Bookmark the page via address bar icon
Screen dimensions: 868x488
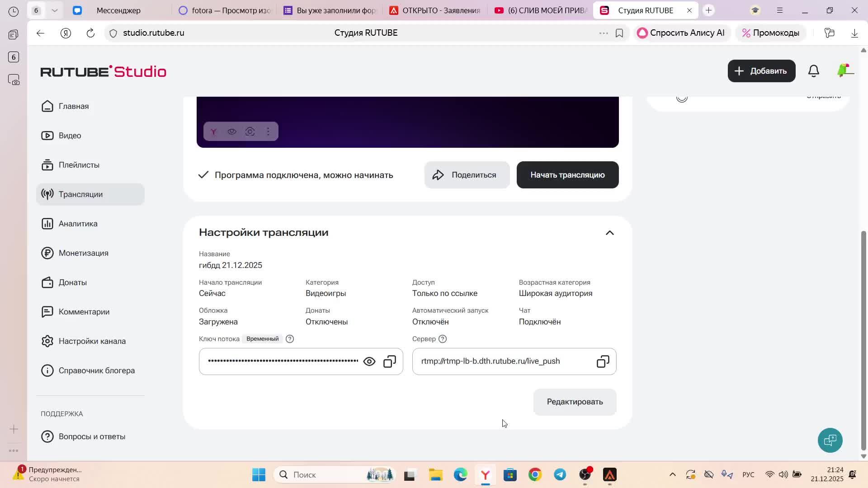pyautogui.click(x=619, y=33)
